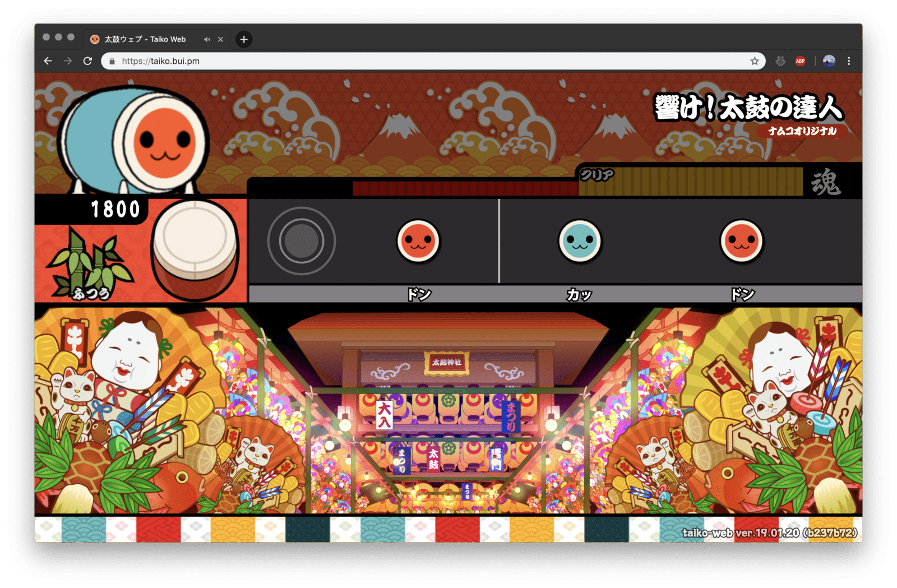Click the circular hit target in the note lane
Screen dimensions: 897x588
(x=302, y=241)
